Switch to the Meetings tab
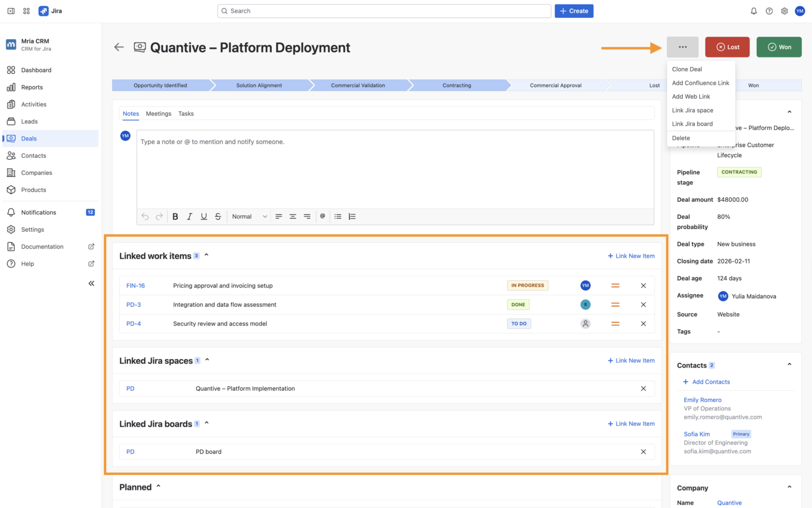 tap(158, 113)
